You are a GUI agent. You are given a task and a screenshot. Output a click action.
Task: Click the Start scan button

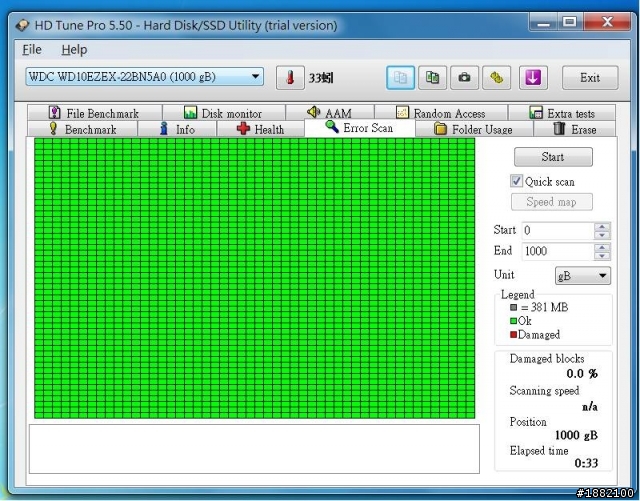pyautogui.click(x=553, y=157)
